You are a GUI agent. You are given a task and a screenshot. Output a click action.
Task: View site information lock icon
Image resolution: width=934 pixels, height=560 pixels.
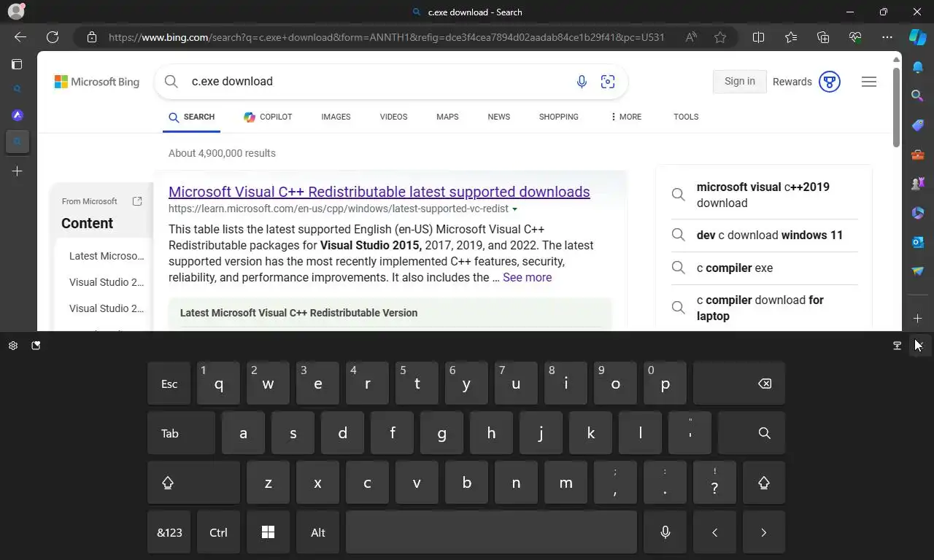coord(91,37)
